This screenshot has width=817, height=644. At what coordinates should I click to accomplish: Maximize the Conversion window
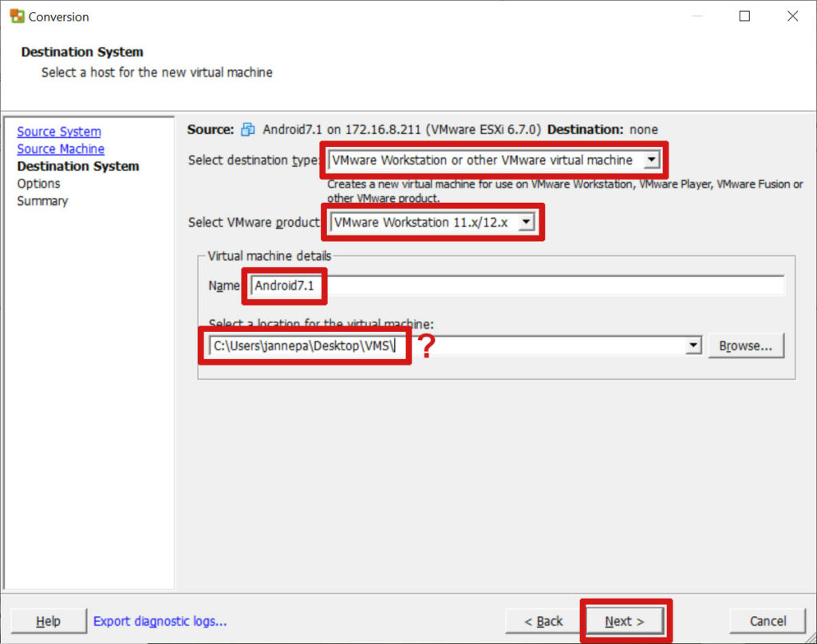[744, 16]
